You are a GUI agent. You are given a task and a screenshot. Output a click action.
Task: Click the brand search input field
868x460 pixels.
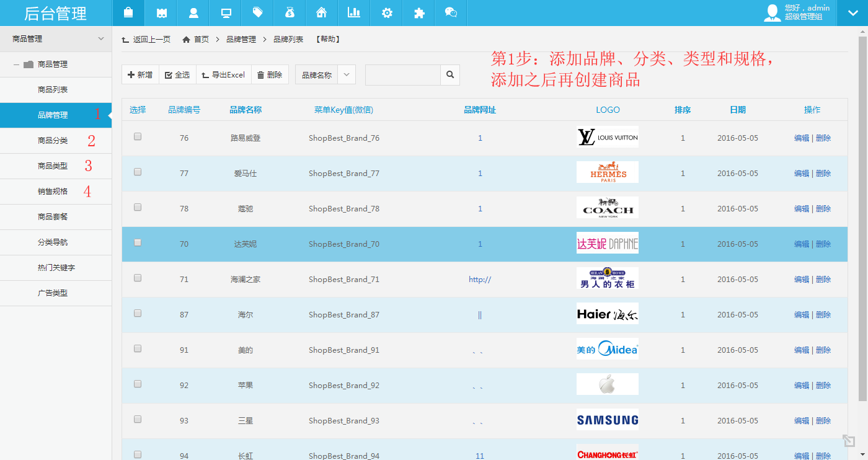pos(403,74)
